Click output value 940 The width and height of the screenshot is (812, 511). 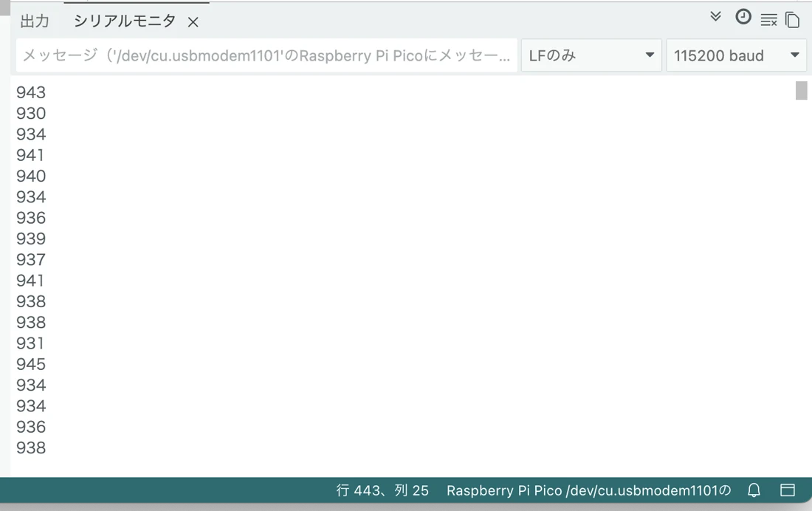(31, 176)
